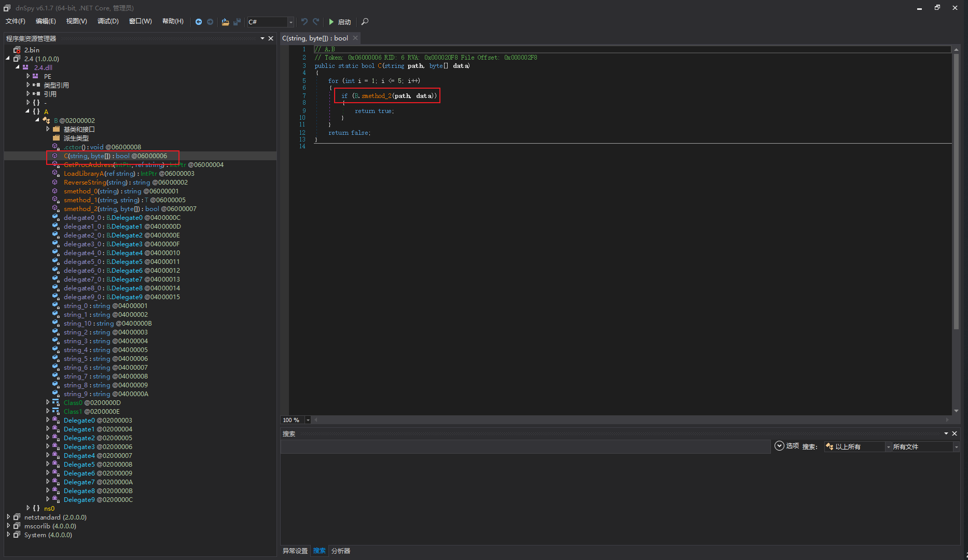Viewport: 968px width, 560px height.
Task: Collapse class B @02000002 node
Action: 37,120
